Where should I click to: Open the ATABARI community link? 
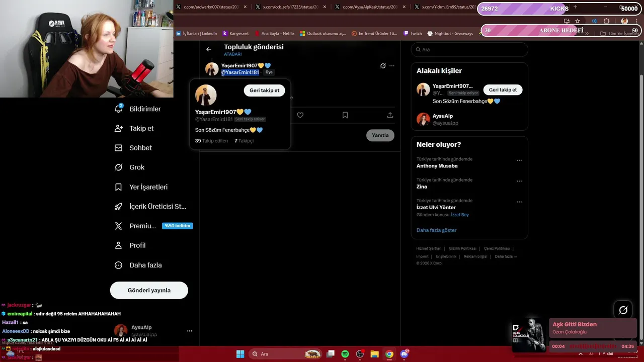tap(233, 54)
